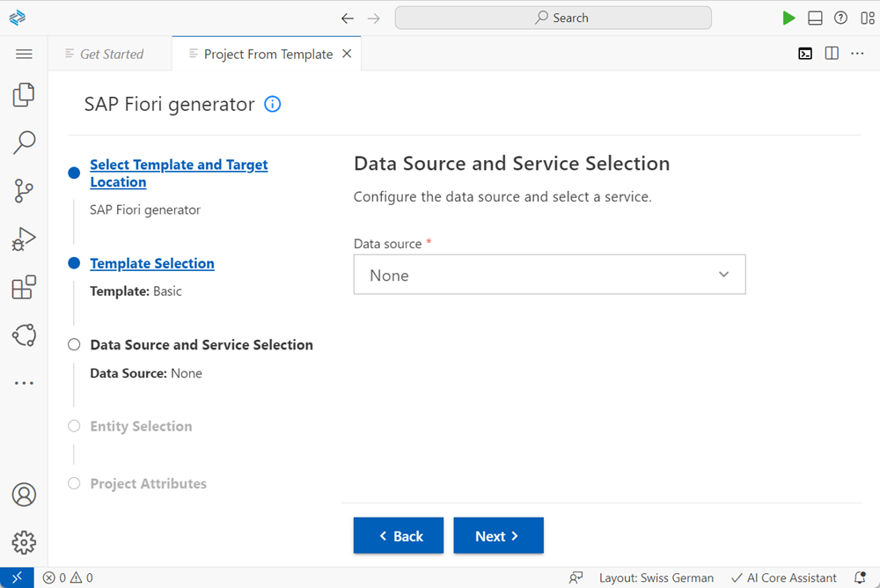
Task: Select Data Source and Service Selection step label
Action: pos(202,345)
